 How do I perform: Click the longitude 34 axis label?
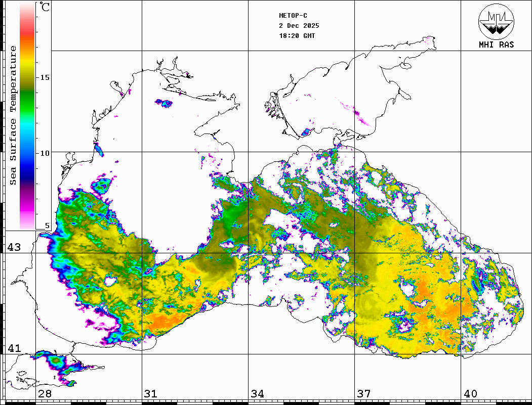coord(257,394)
